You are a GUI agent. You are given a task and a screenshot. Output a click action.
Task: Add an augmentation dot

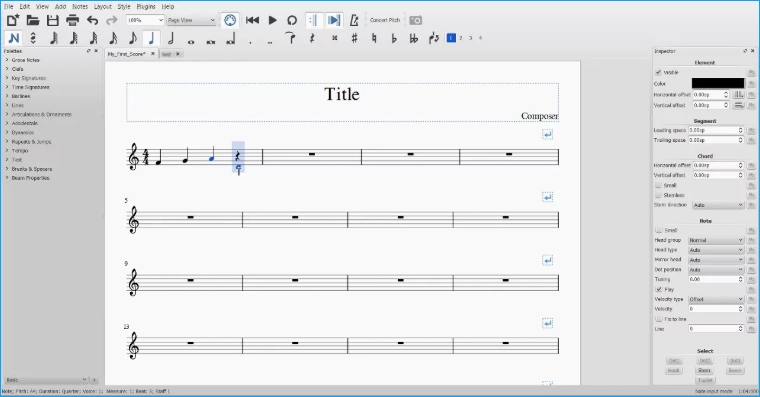250,42
